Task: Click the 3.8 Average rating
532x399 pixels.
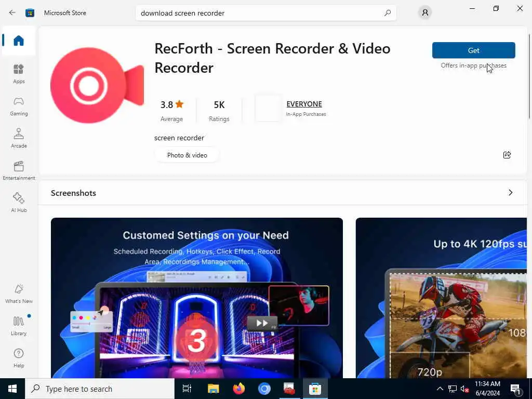Action: (171, 111)
